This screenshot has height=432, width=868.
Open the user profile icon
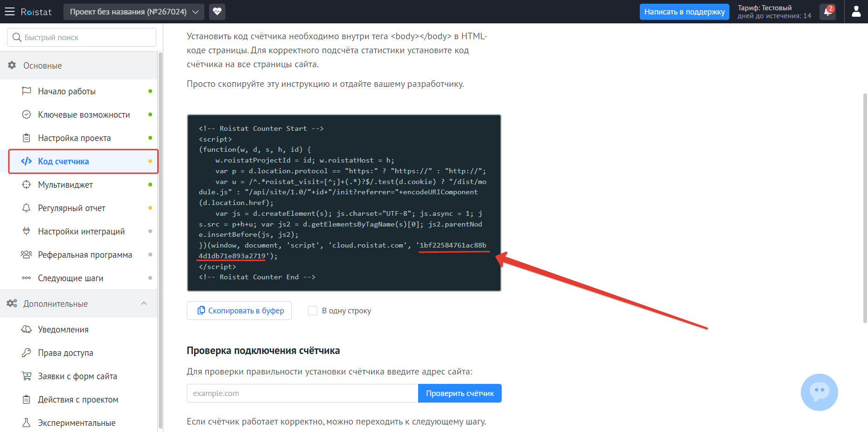pos(856,12)
